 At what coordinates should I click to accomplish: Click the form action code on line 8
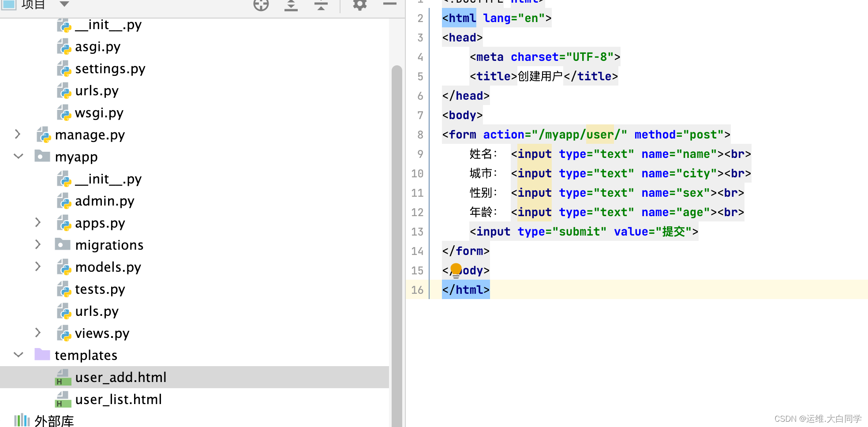click(586, 135)
